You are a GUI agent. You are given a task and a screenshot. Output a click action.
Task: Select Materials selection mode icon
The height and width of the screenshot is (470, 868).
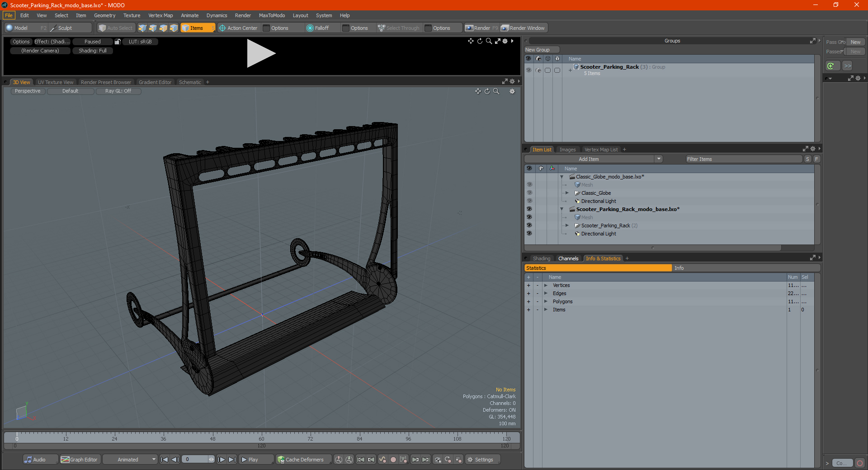(174, 28)
